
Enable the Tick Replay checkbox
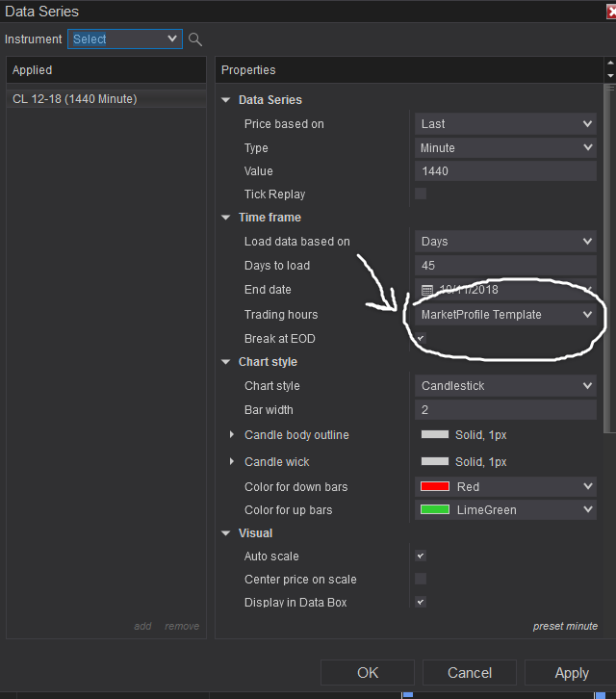tap(421, 194)
